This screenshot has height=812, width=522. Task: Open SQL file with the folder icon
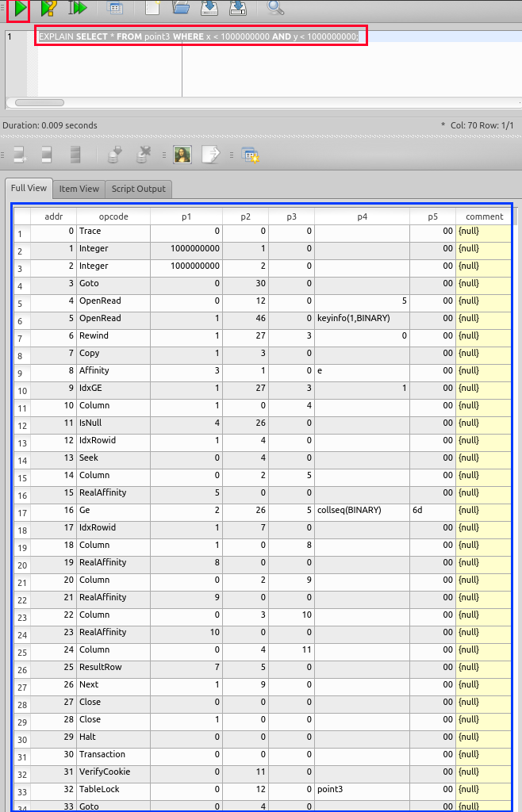click(x=182, y=9)
